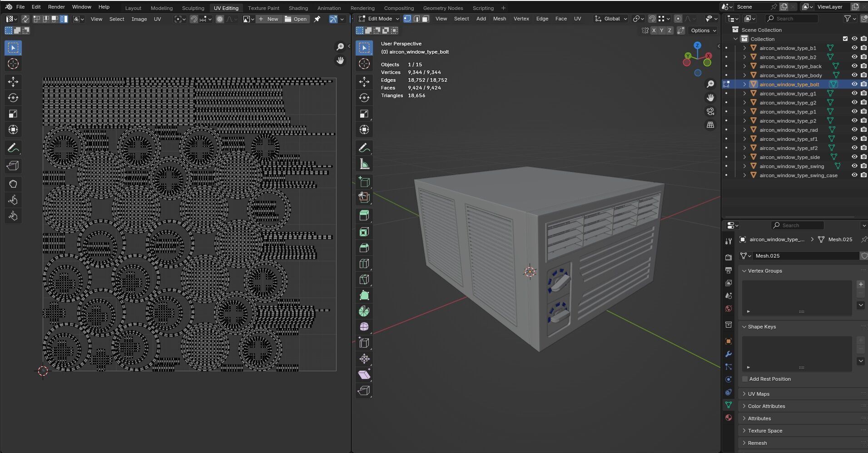Image resolution: width=868 pixels, height=453 pixels.
Task: Toggle Collection exclude checkbox
Action: click(x=845, y=39)
